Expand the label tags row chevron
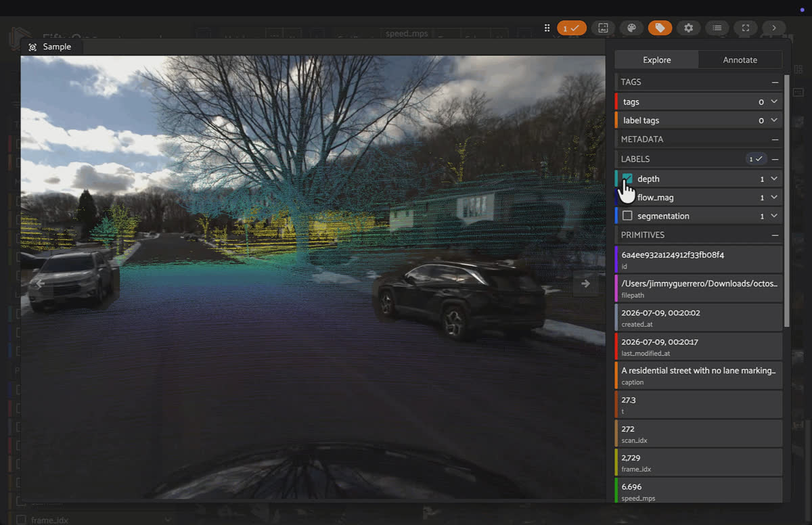 click(x=774, y=120)
